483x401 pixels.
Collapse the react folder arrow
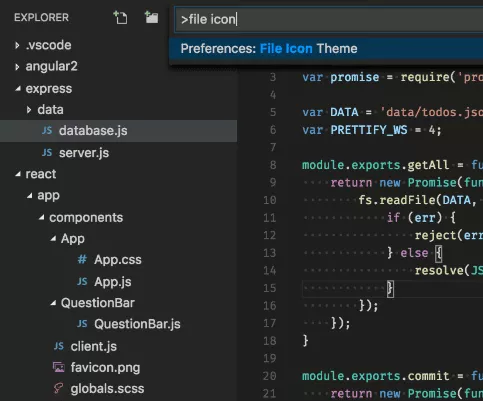pos(18,174)
